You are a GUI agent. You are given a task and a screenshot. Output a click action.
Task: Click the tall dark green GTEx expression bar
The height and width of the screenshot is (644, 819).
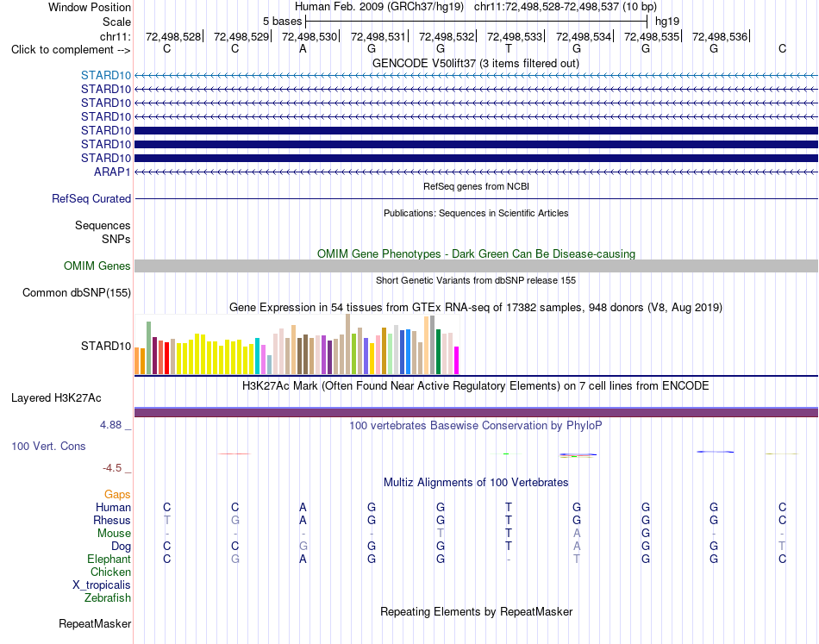point(438,352)
